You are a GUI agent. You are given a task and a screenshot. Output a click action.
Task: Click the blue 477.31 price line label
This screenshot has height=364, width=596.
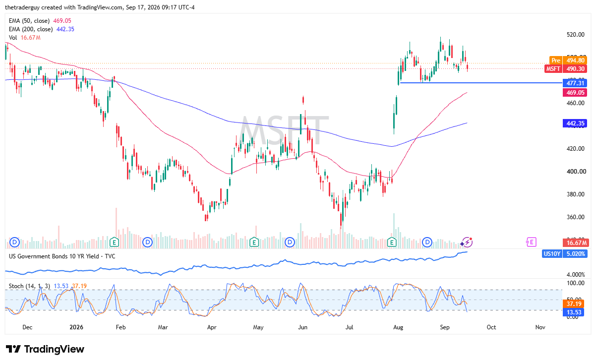click(575, 83)
